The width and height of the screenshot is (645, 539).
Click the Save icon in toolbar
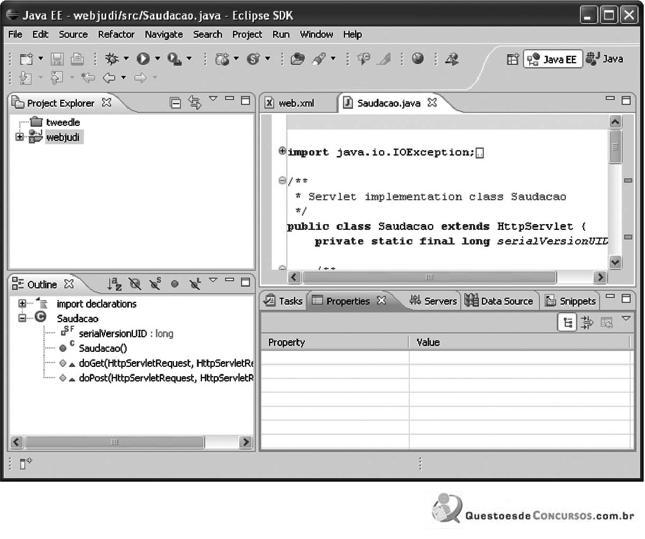point(57,59)
